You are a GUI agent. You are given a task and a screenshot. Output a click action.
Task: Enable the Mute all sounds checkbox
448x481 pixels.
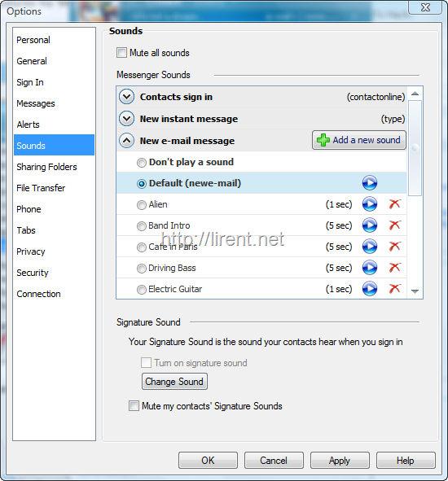point(121,53)
